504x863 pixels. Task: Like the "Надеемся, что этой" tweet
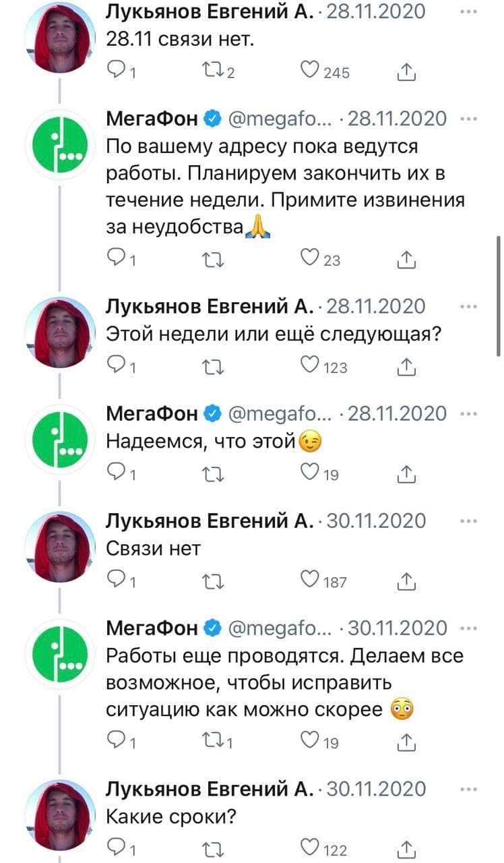coord(310,473)
